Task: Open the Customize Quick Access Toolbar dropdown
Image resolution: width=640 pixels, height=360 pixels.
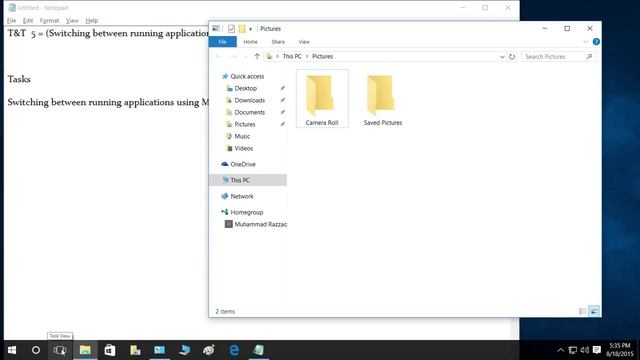Action: click(x=251, y=29)
